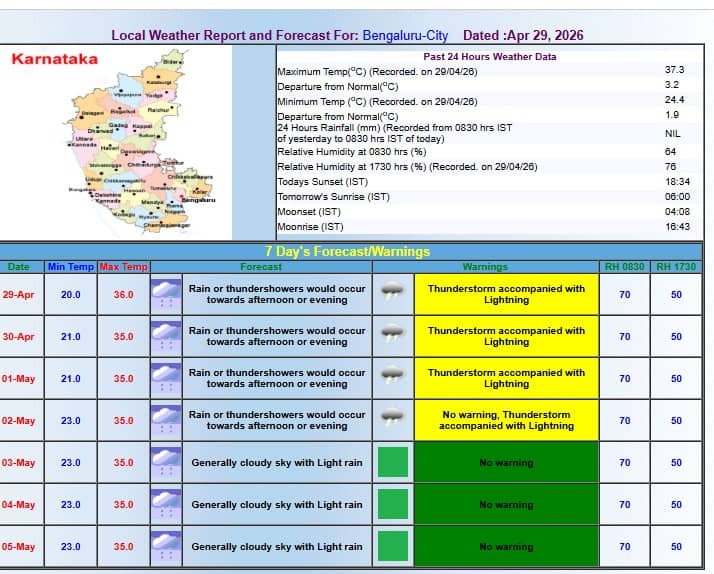Image resolution: width=714 pixels, height=574 pixels.
Task: Click the rain cloud forecast icon for 02-May
Action: pos(165,420)
